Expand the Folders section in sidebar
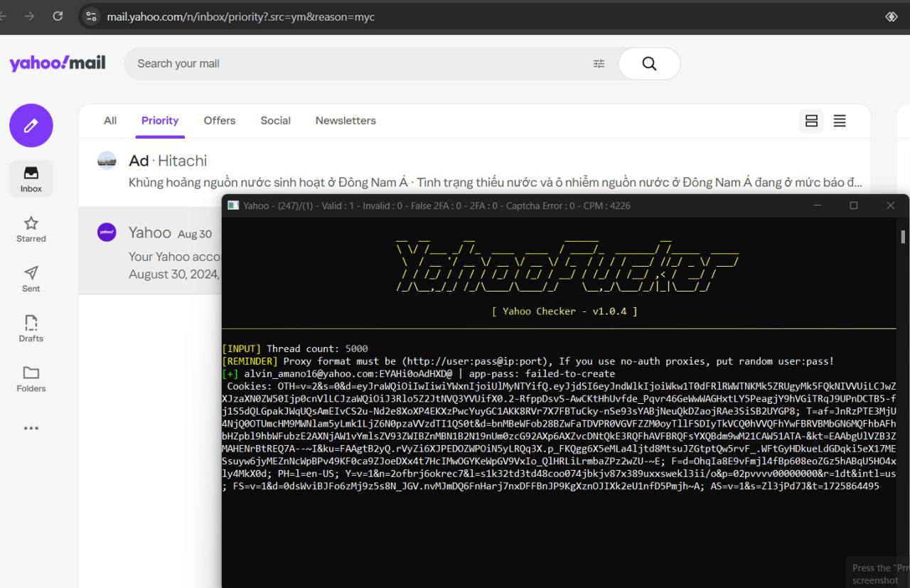 pos(31,378)
